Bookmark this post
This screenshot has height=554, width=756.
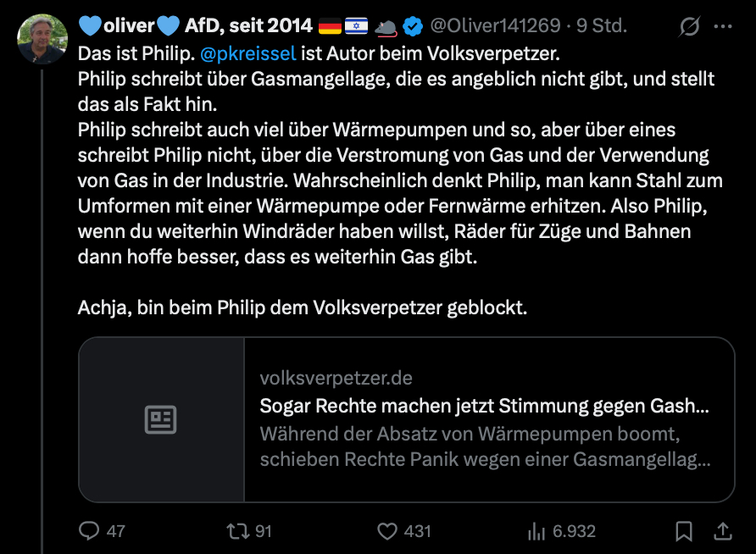pos(684,531)
